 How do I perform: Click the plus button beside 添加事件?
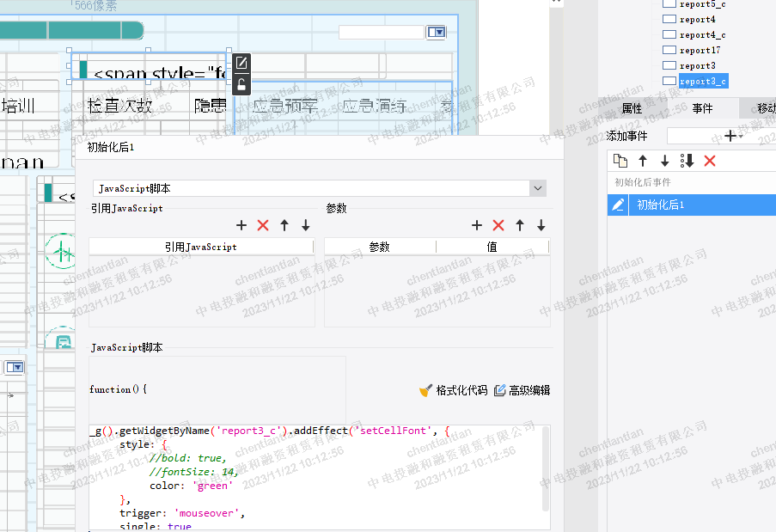pos(731,136)
